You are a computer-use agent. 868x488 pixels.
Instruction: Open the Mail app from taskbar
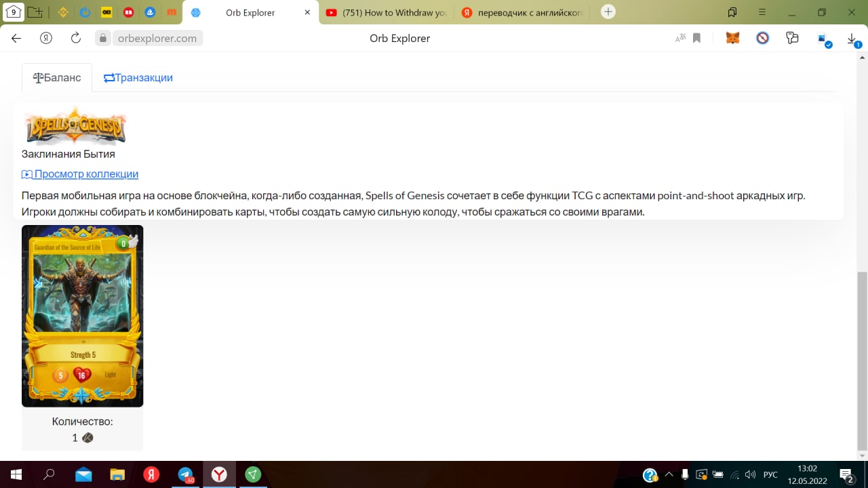click(x=83, y=474)
